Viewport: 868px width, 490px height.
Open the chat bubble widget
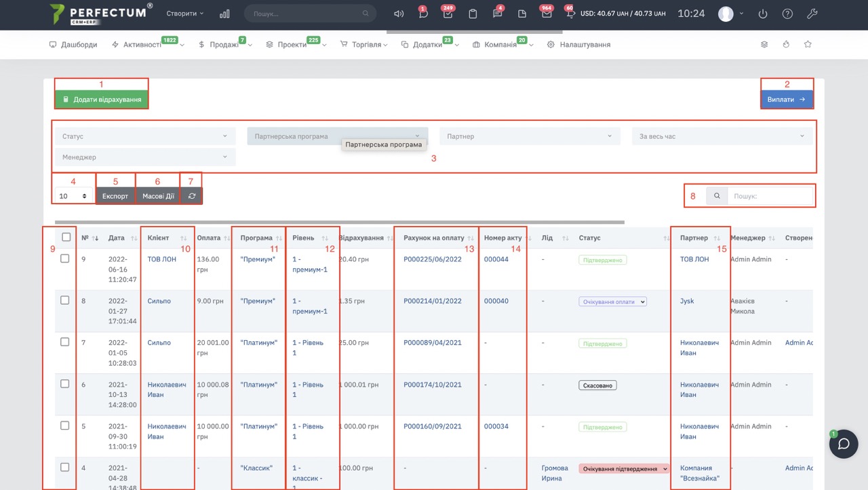click(x=844, y=444)
